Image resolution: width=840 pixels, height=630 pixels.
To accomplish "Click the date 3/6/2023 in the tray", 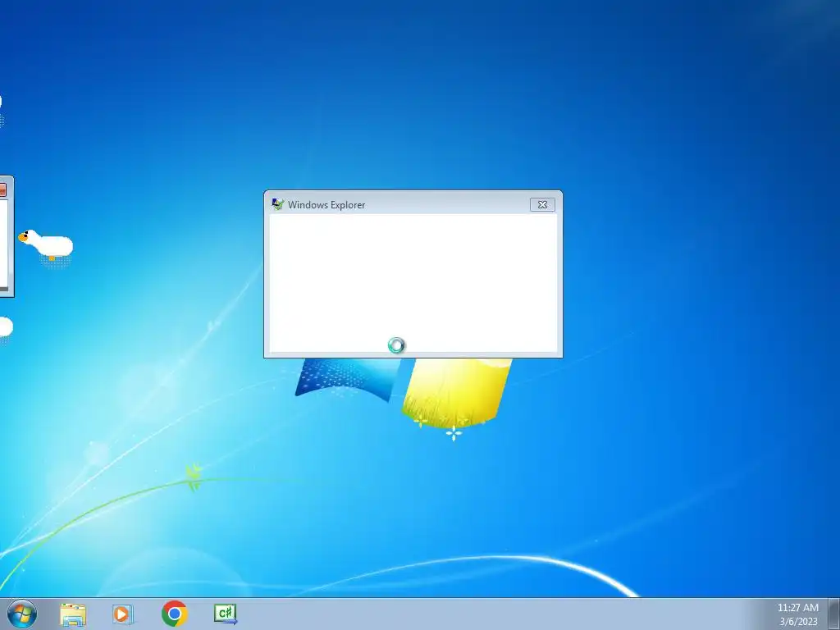I will 798,622.
